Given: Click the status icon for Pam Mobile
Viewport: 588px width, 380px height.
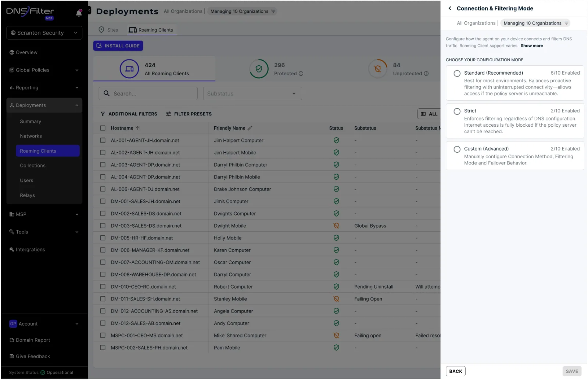Looking at the screenshot, I should point(336,347).
